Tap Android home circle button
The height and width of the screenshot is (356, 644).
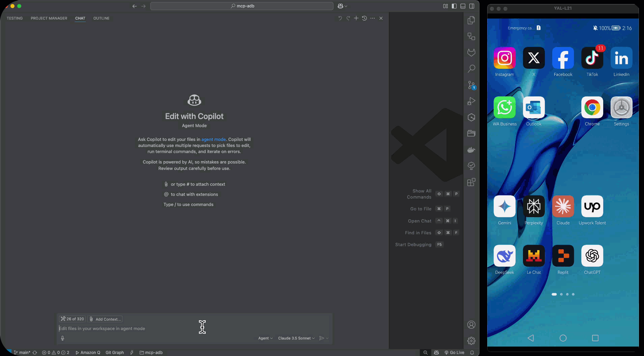(x=563, y=338)
